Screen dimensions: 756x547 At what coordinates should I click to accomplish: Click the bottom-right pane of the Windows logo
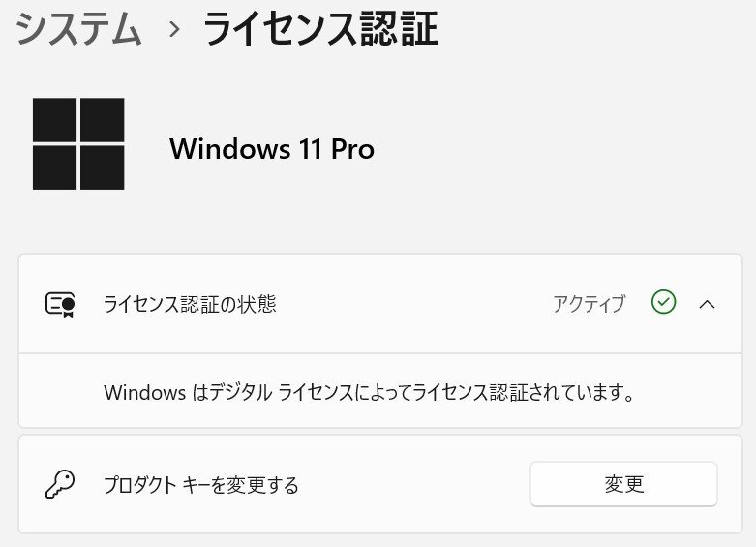point(103,167)
